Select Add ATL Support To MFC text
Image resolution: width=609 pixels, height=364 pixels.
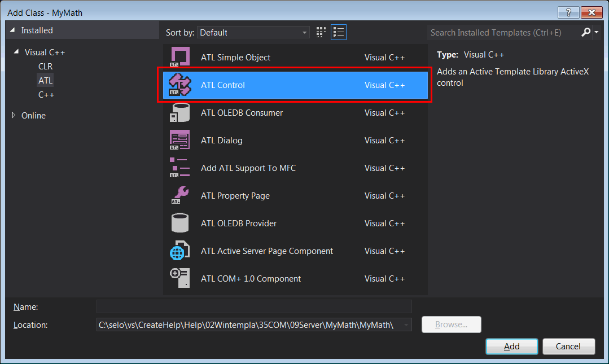point(248,168)
